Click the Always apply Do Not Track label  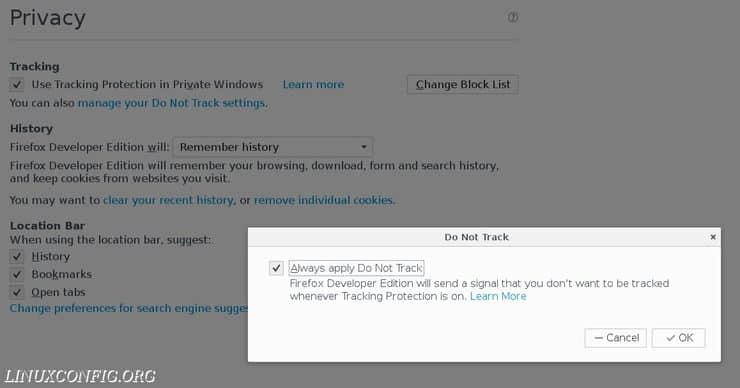click(356, 268)
